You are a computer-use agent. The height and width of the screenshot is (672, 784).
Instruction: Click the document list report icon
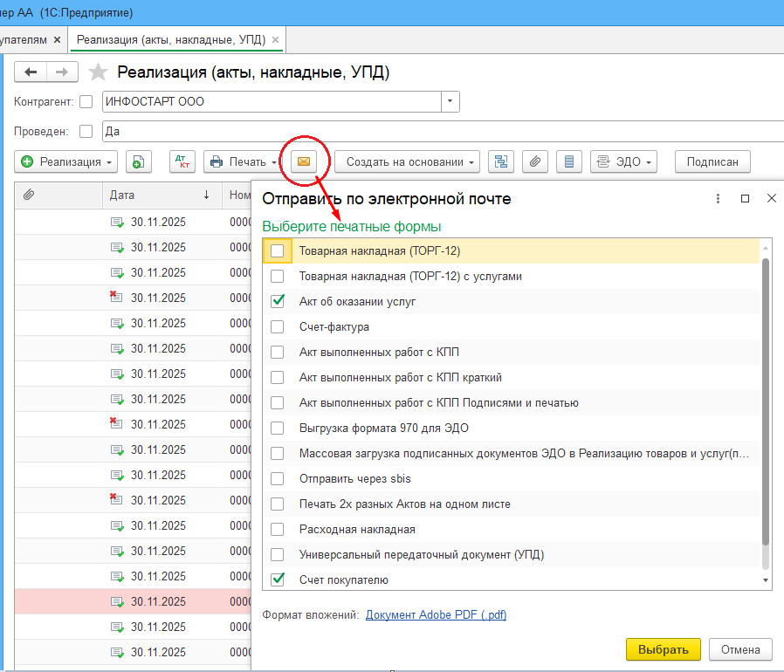coord(569,161)
